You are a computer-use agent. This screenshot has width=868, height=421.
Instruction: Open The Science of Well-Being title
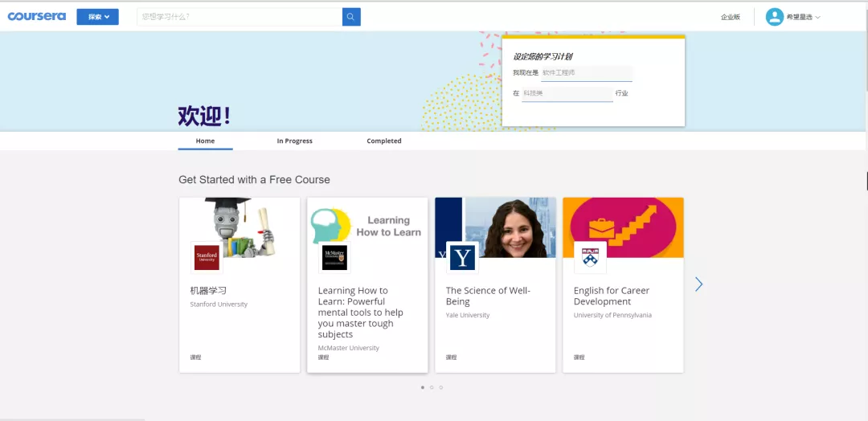pyautogui.click(x=488, y=296)
